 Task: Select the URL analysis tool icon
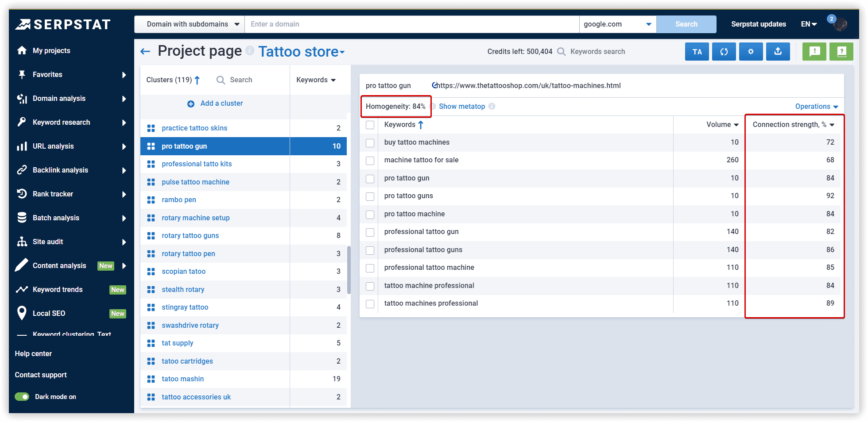coord(22,146)
